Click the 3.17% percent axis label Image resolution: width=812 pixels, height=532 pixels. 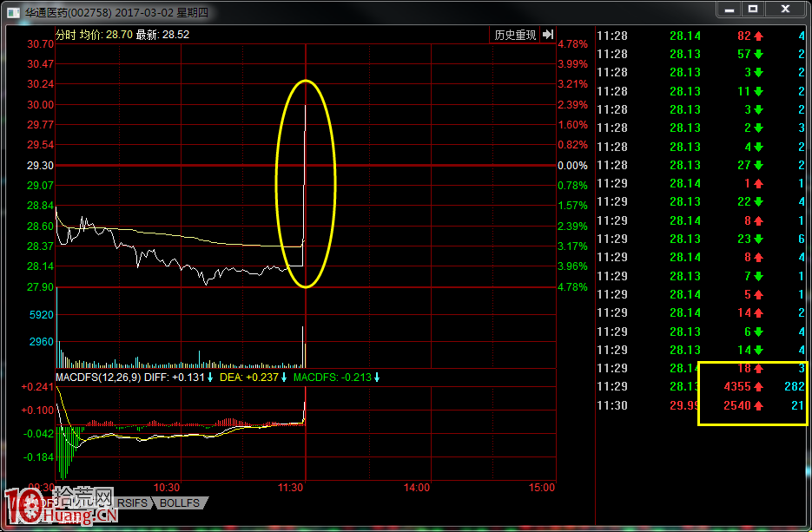573,246
